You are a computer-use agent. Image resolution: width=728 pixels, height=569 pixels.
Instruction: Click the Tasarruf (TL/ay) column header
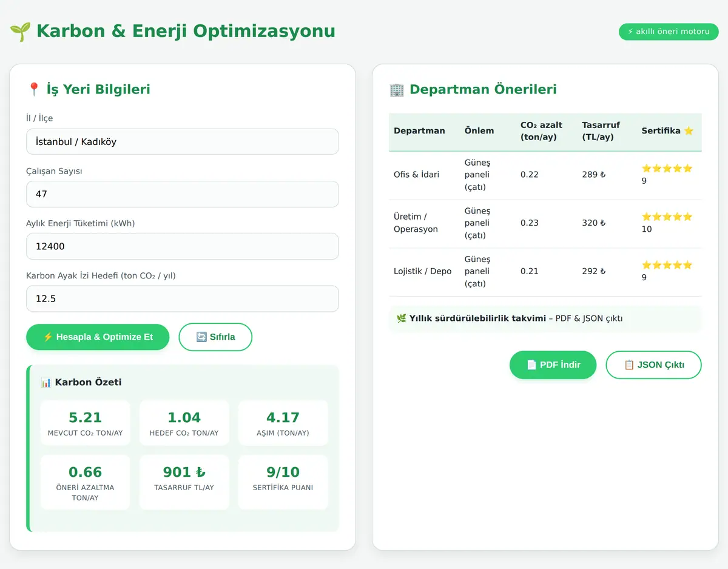pos(601,131)
